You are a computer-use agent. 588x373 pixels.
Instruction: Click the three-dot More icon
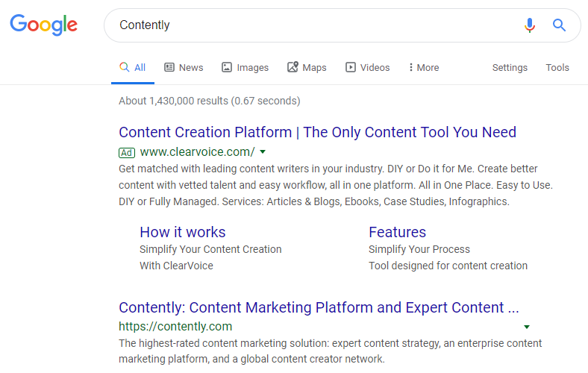click(x=411, y=67)
